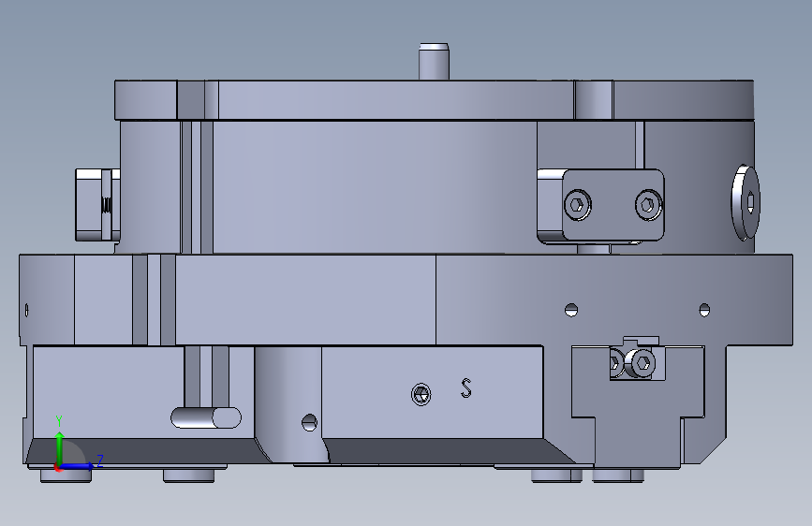Pick the hex screw in the lower right bracket
Viewport: 812px width, 526px height.
pyautogui.click(x=641, y=363)
